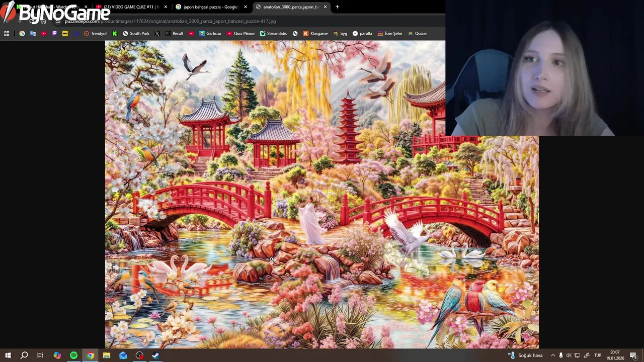Open the network tray icon
The width and height of the screenshot is (644, 362).
[578, 355]
